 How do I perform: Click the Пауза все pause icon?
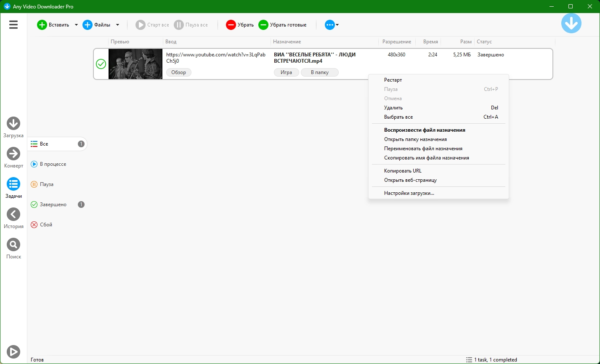[179, 25]
